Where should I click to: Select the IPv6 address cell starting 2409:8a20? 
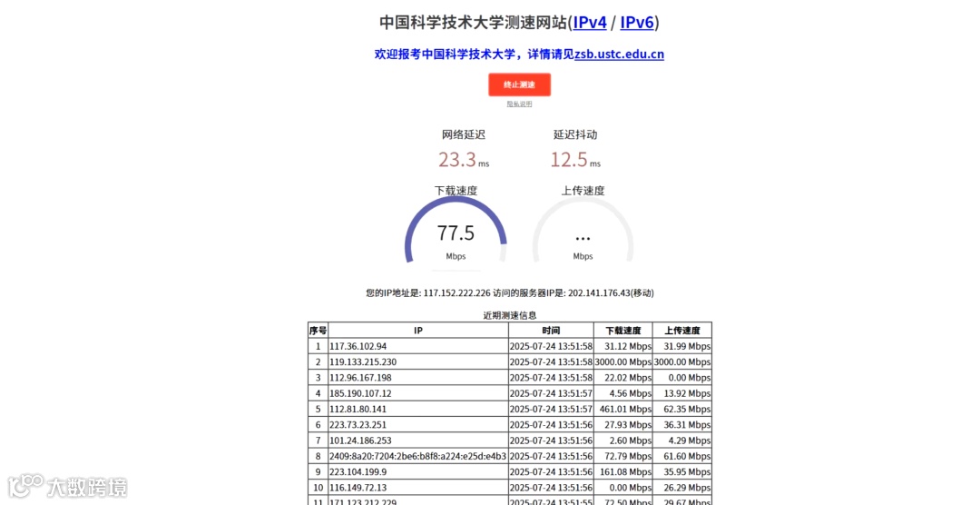[418, 456]
